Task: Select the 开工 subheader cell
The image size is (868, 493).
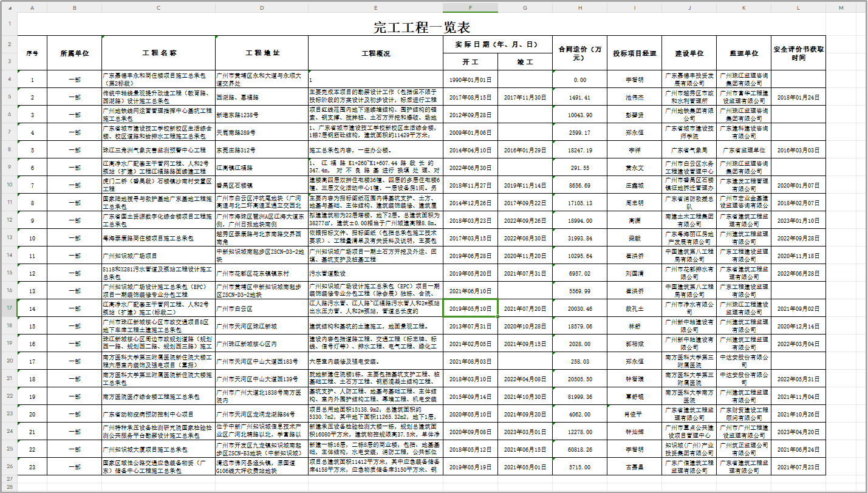Action: point(470,62)
